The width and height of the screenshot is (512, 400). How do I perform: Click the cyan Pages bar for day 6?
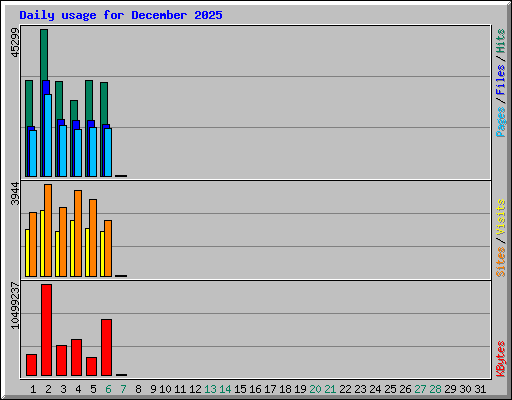108,152
